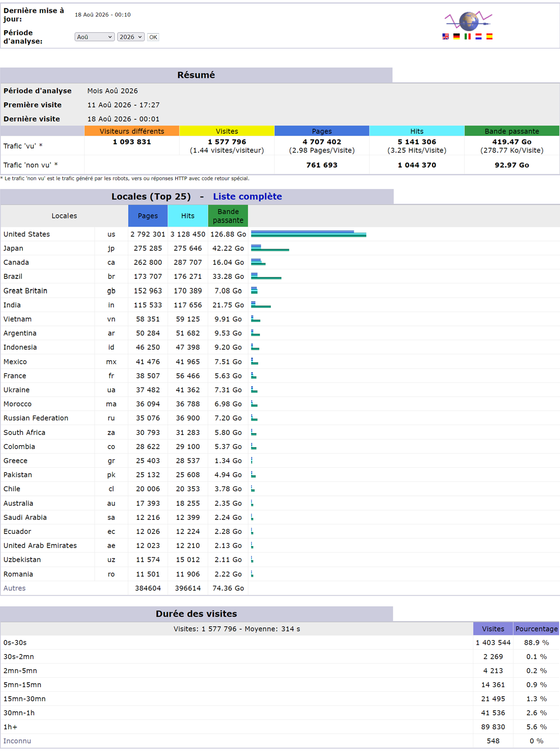Image resolution: width=560 pixels, height=753 pixels.
Task: Select the United States row name
Action: 27,234
